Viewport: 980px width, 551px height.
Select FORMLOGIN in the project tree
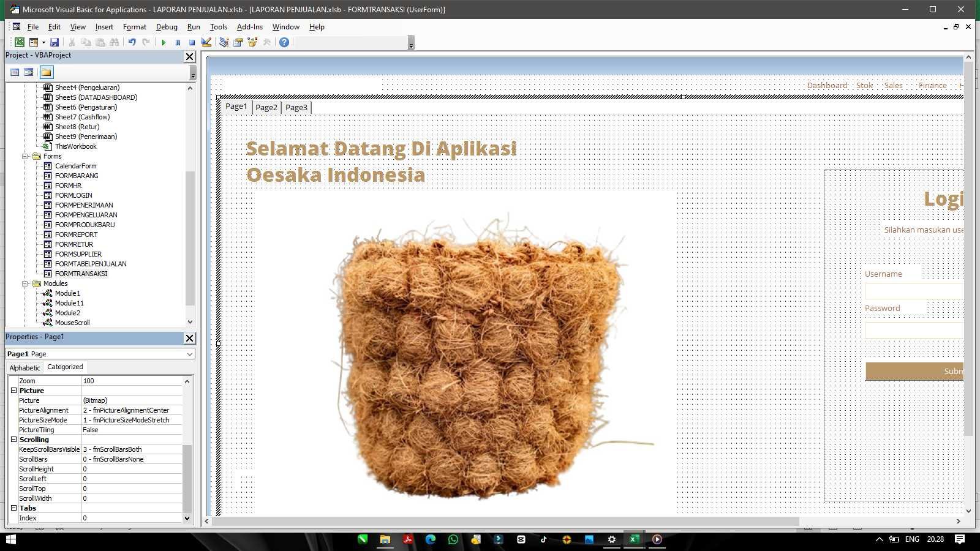click(x=73, y=195)
